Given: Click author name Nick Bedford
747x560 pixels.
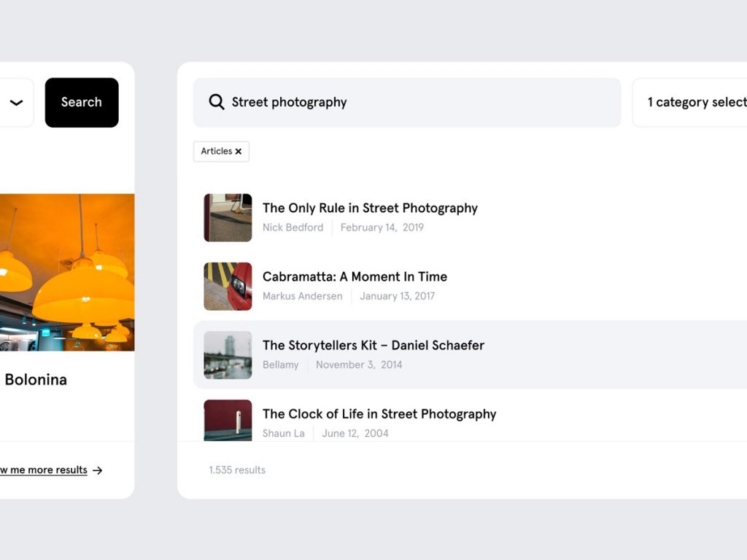Looking at the screenshot, I should (293, 227).
